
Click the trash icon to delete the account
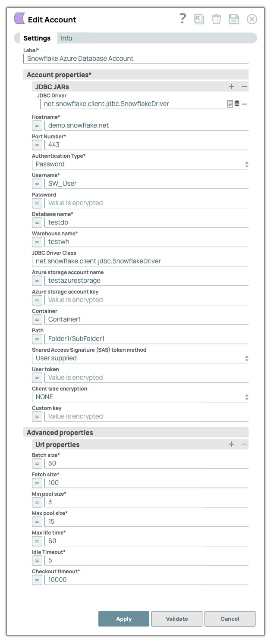click(x=216, y=19)
